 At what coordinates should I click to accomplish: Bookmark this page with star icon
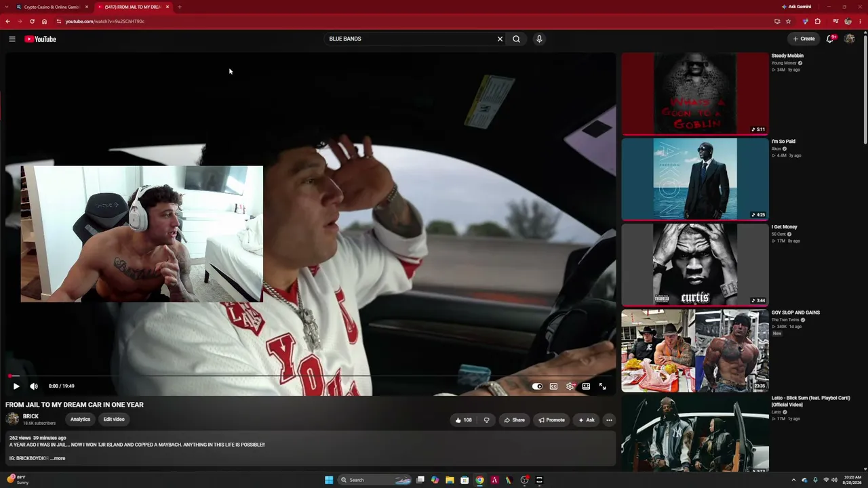pyautogui.click(x=788, y=22)
